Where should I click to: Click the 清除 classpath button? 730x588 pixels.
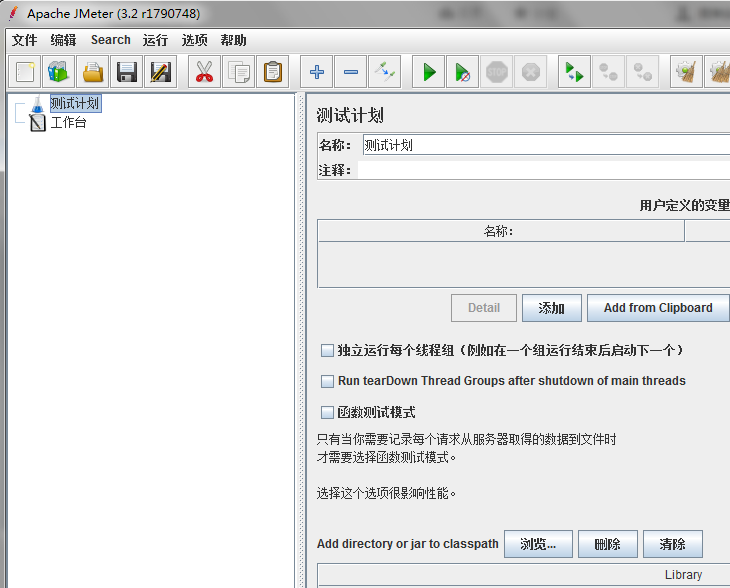coord(672,544)
